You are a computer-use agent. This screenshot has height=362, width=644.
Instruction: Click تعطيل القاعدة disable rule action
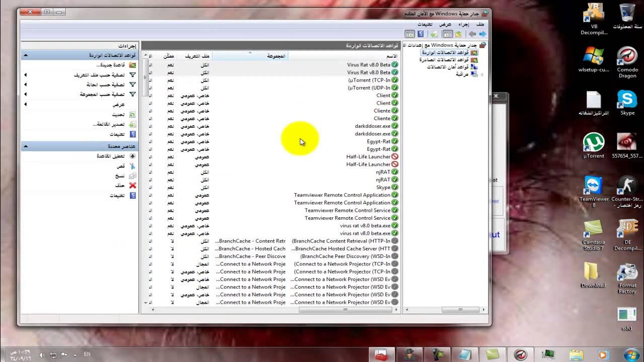tap(116, 156)
